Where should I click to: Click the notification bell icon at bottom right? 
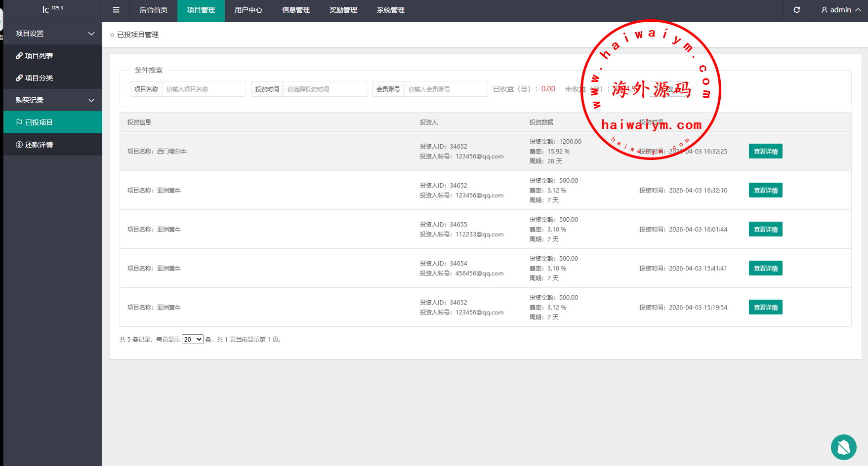point(843,447)
